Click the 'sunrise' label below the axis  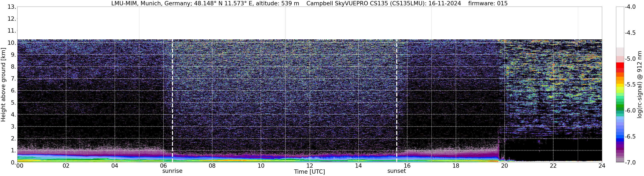pos(172,171)
